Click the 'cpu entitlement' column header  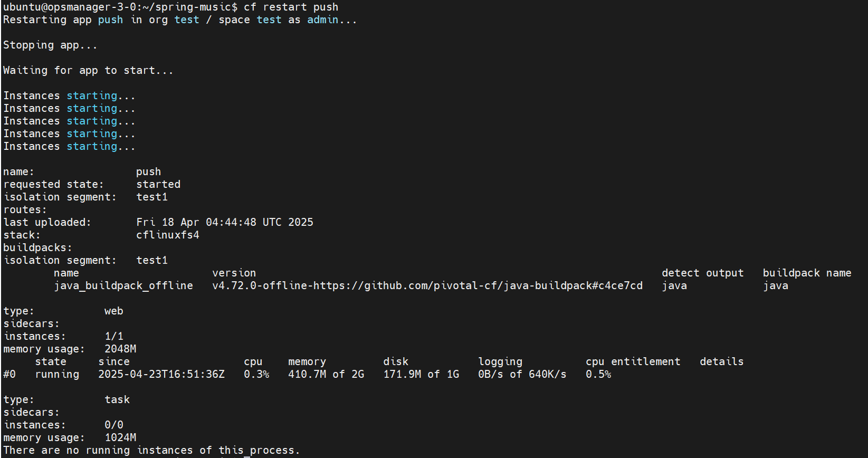(x=633, y=362)
